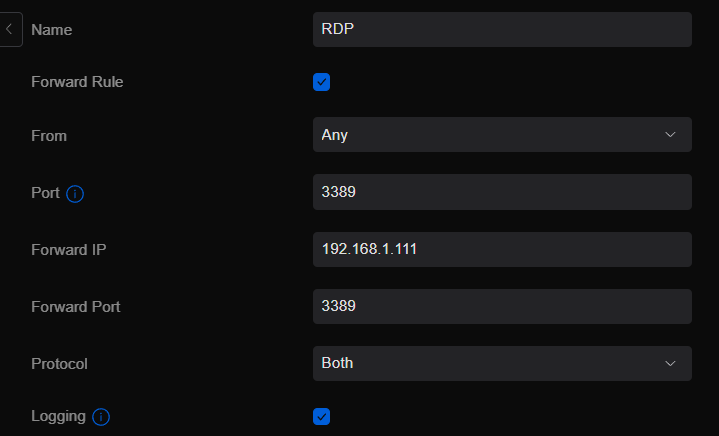Focus the Port input field
The width and height of the screenshot is (719, 436).
tap(501, 192)
